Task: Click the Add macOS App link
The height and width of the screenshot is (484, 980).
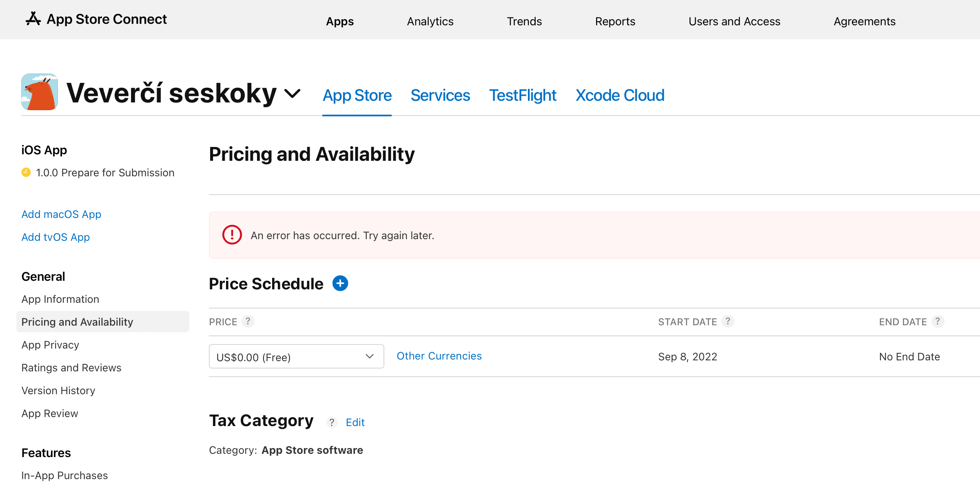Action: [61, 214]
